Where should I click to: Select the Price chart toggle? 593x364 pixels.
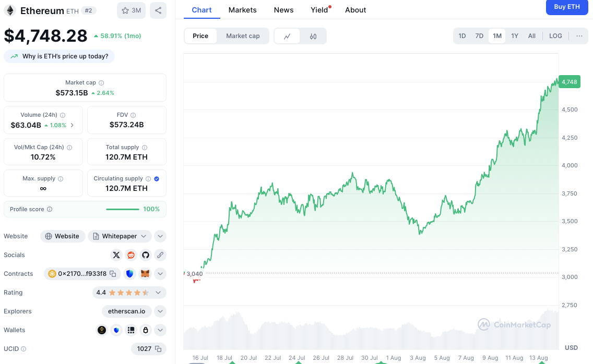200,37
